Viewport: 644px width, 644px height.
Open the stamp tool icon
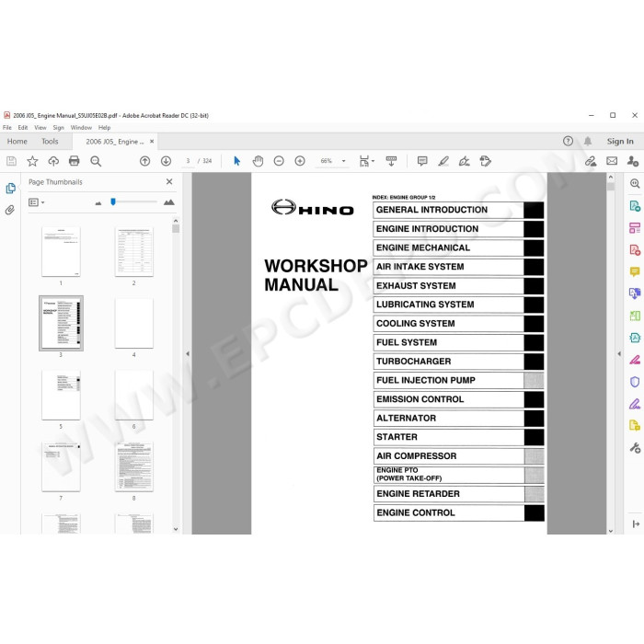(x=485, y=161)
